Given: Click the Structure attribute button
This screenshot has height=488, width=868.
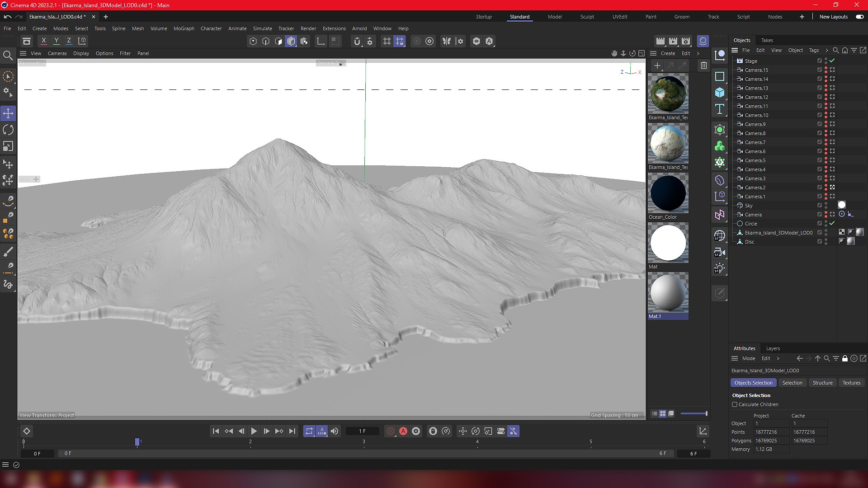Looking at the screenshot, I should (822, 383).
